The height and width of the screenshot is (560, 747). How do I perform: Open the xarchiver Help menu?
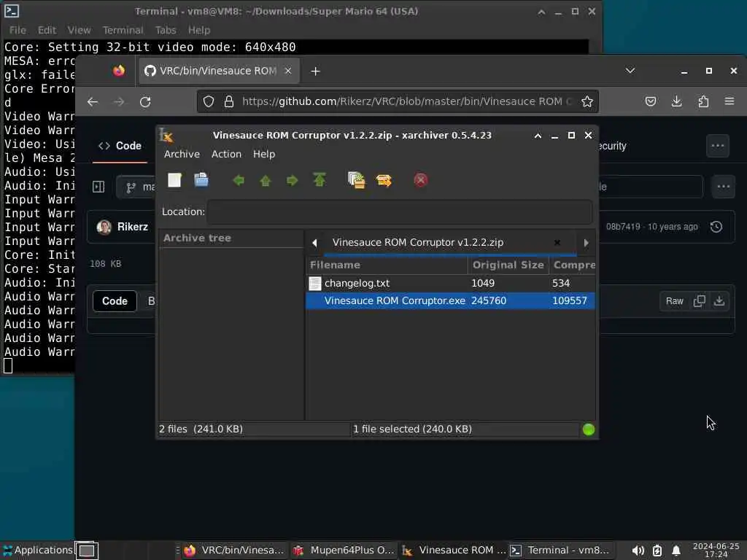[264, 154]
